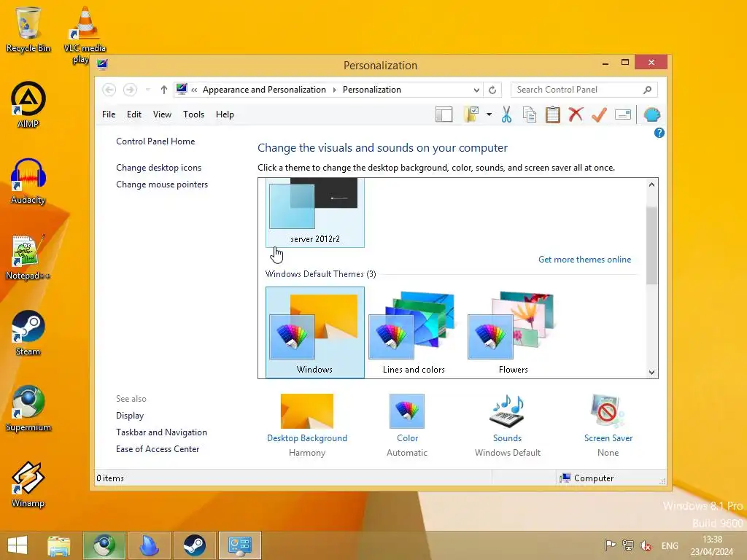Expand the folder options toolbar dropdown arrow

click(489, 114)
